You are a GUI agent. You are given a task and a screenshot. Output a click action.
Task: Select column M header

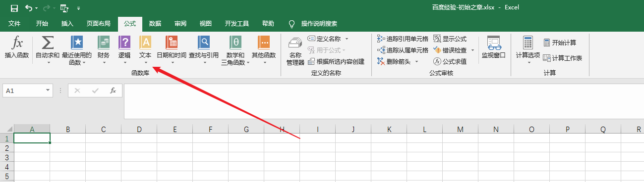pyautogui.click(x=460, y=129)
